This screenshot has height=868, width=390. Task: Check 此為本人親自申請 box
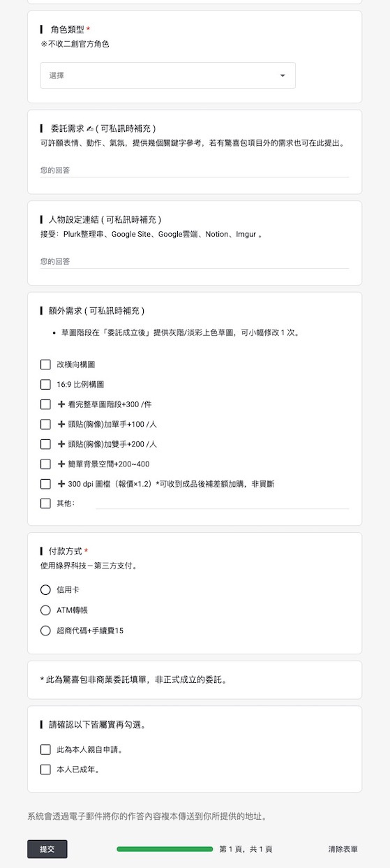(x=45, y=750)
